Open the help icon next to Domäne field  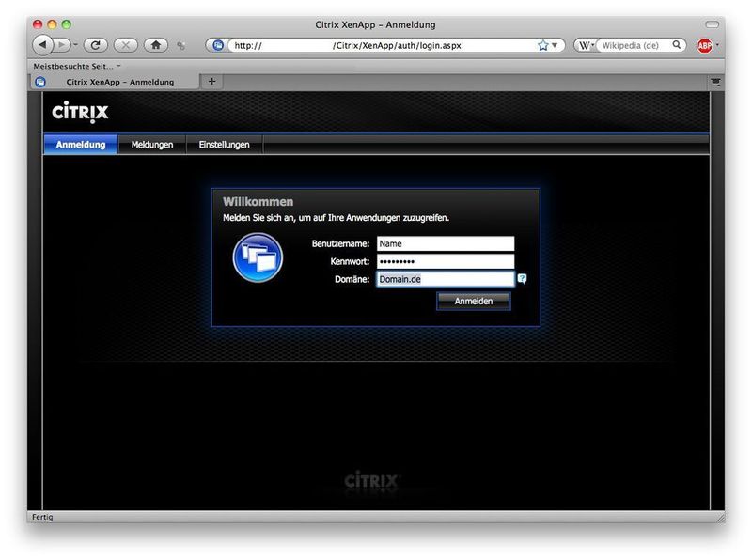522,278
